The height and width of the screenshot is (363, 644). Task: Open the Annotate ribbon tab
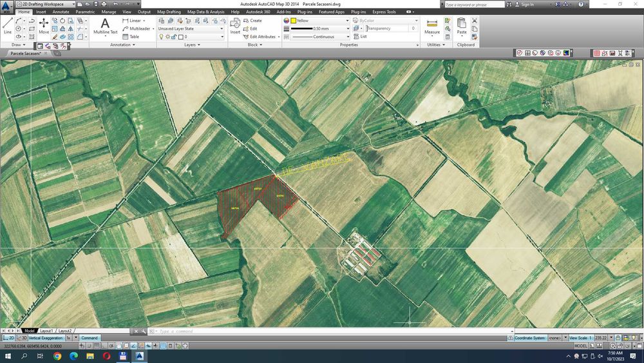(x=61, y=12)
